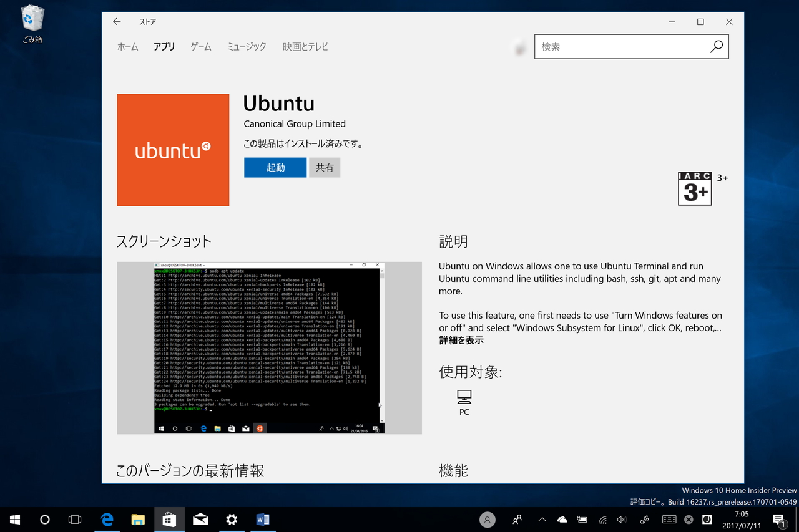The height and width of the screenshot is (532, 799).
Task: Open Microsoft Edge from the taskbar
Action: click(107, 519)
